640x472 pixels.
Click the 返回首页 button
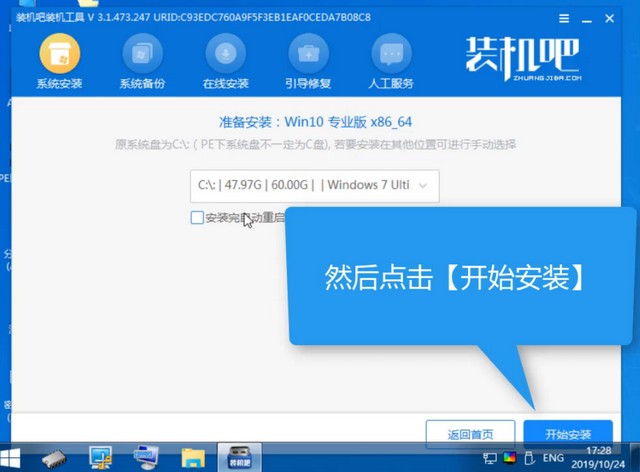(470, 434)
